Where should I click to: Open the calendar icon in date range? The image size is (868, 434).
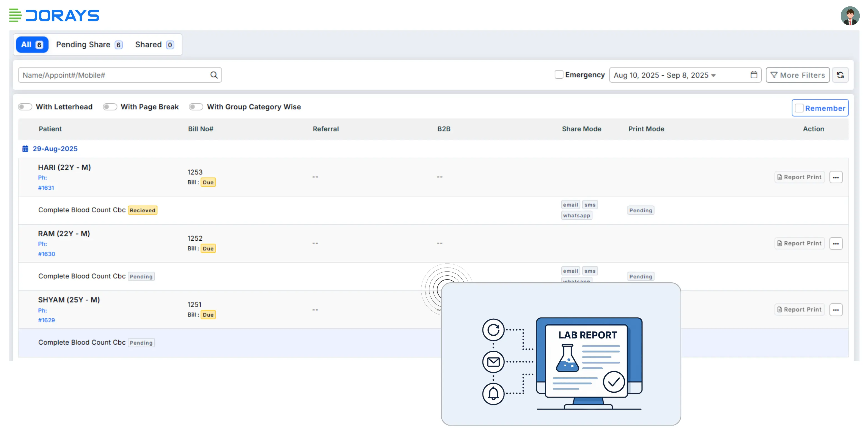pyautogui.click(x=754, y=75)
